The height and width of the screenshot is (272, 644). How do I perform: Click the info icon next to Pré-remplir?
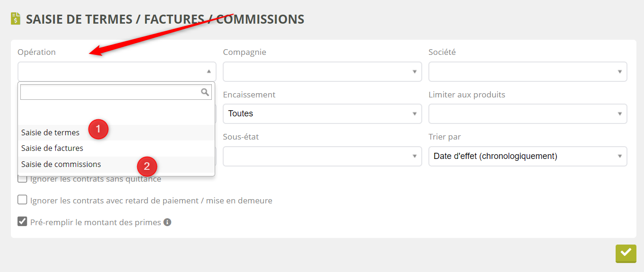click(167, 222)
